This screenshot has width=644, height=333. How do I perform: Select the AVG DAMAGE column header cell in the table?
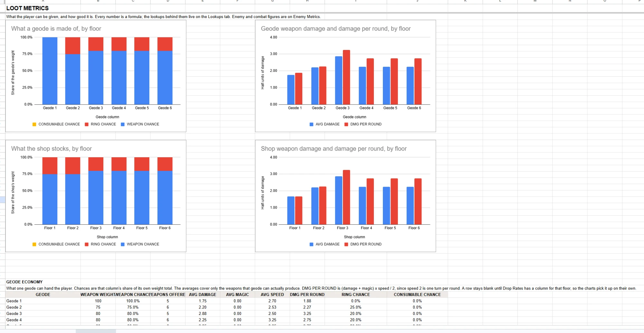[203, 295]
